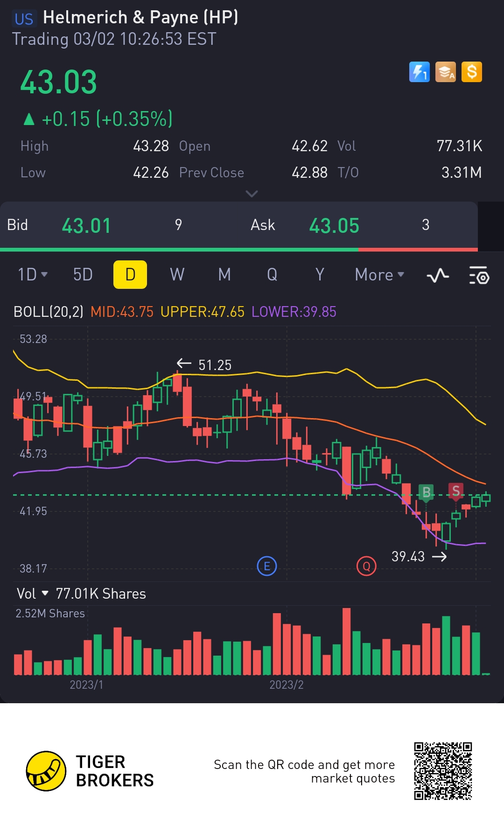The image size is (504, 839).
Task: Open the orange stacked-layers account icon
Action: click(x=445, y=72)
